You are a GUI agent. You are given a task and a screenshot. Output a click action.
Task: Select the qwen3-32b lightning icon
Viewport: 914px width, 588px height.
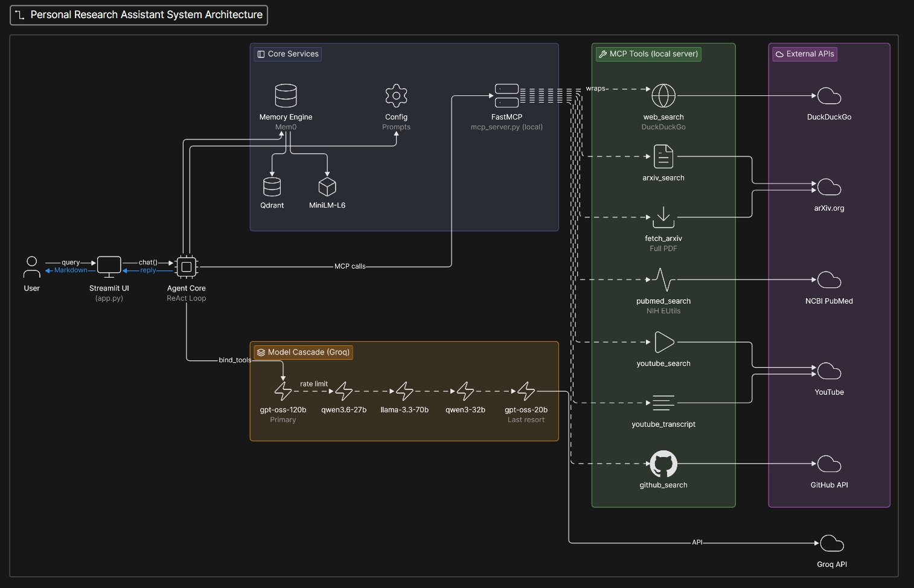(x=465, y=391)
